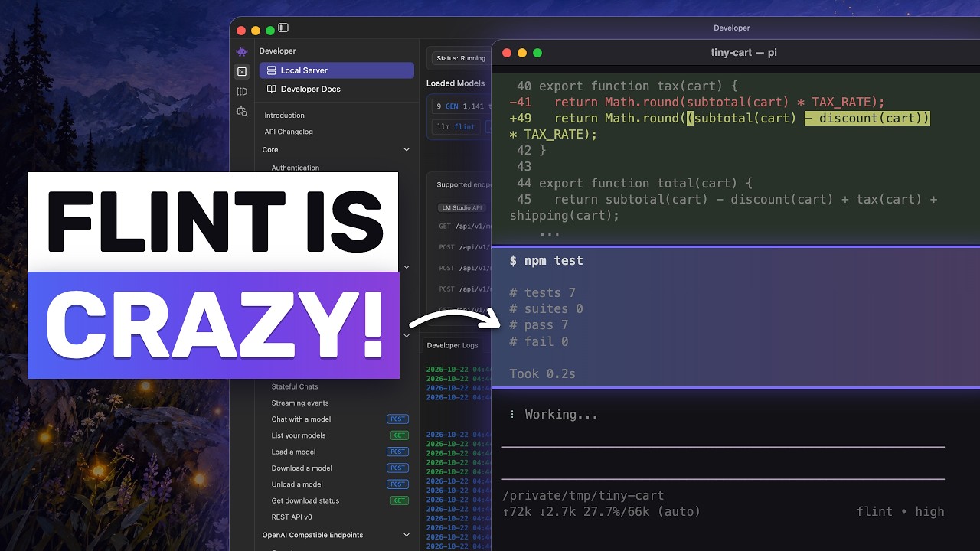Click the /private/tmp/tiny-cart path
Screen dimensions: 980x551
pos(583,496)
